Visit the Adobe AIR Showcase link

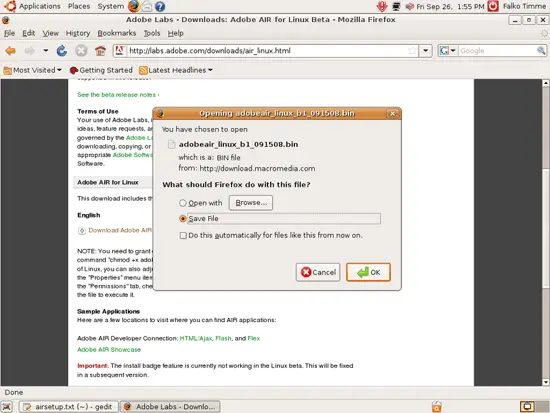[x=109, y=349]
